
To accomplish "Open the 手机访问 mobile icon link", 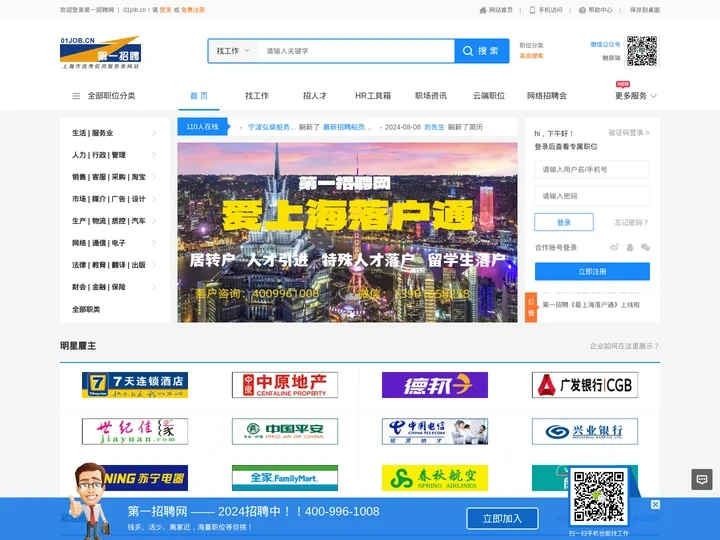I will click(546, 10).
